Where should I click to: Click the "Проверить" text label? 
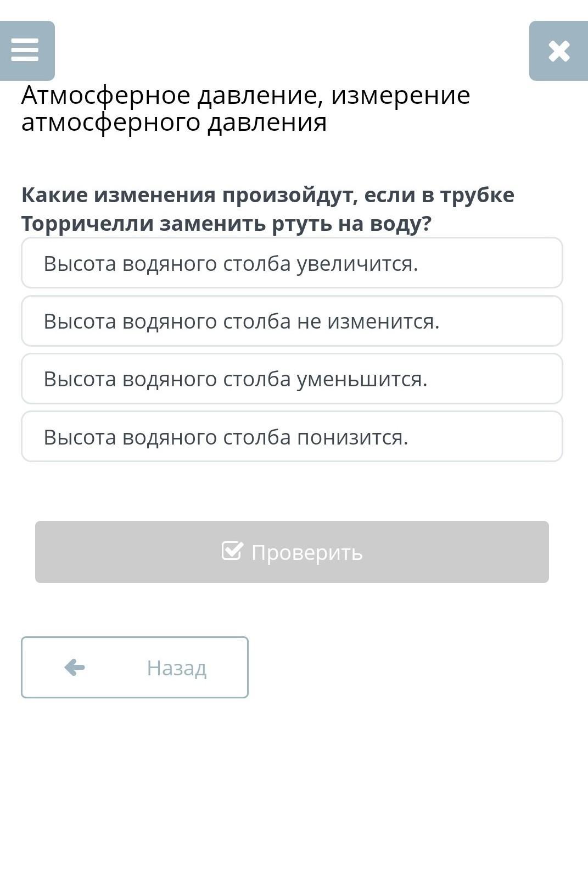click(x=306, y=552)
